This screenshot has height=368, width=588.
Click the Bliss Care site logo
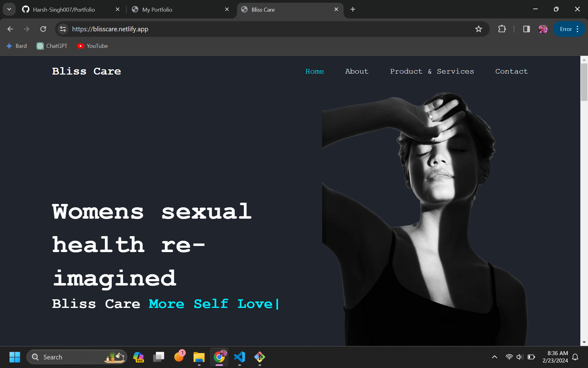coord(87,71)
